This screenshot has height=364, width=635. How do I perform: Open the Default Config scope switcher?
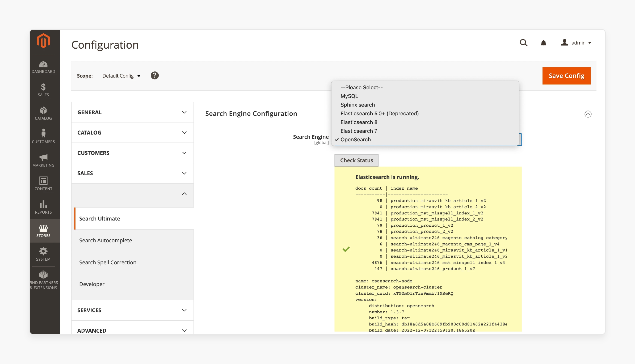(x=121, y=76)
